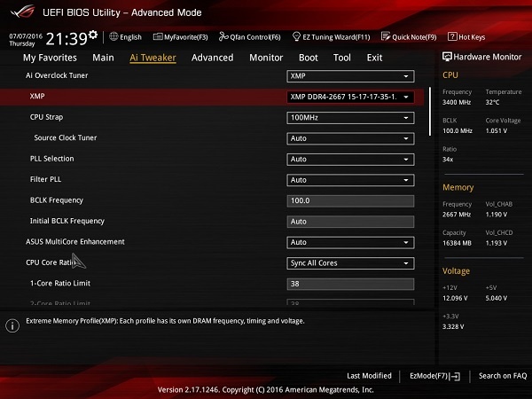The image size is (532, 399).
Task: Show the Hot Keys list
Action: 466,36
